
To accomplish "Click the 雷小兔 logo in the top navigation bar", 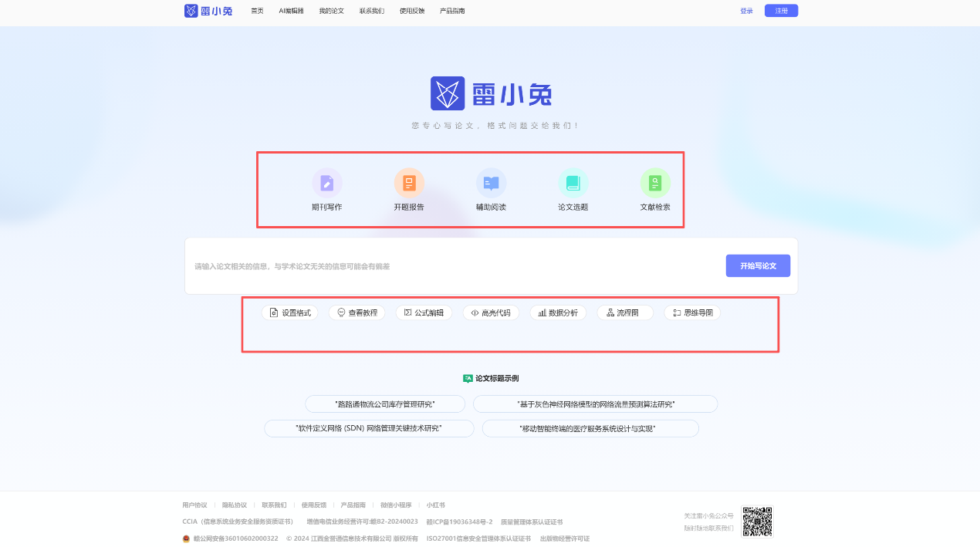I will pos(208,11).
